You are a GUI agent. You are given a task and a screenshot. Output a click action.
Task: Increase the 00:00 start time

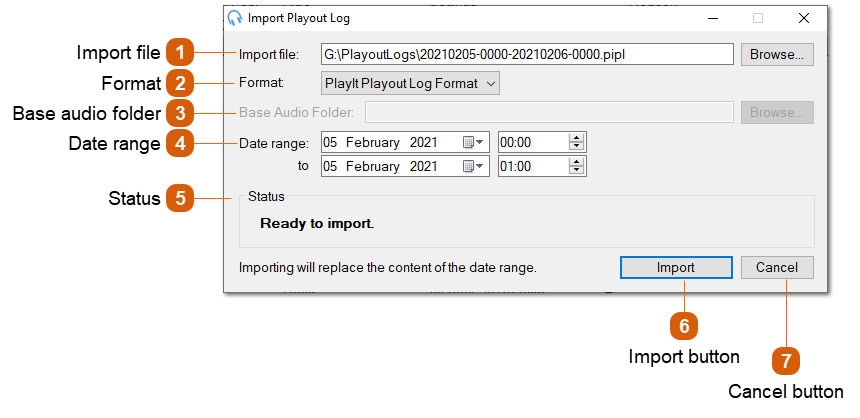click(x=576, y=138)
